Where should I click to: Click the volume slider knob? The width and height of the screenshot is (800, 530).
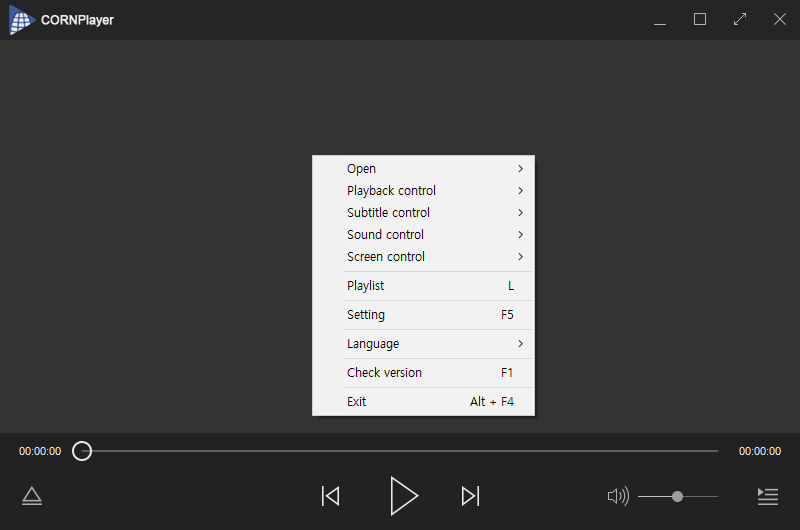pos(678,496)
